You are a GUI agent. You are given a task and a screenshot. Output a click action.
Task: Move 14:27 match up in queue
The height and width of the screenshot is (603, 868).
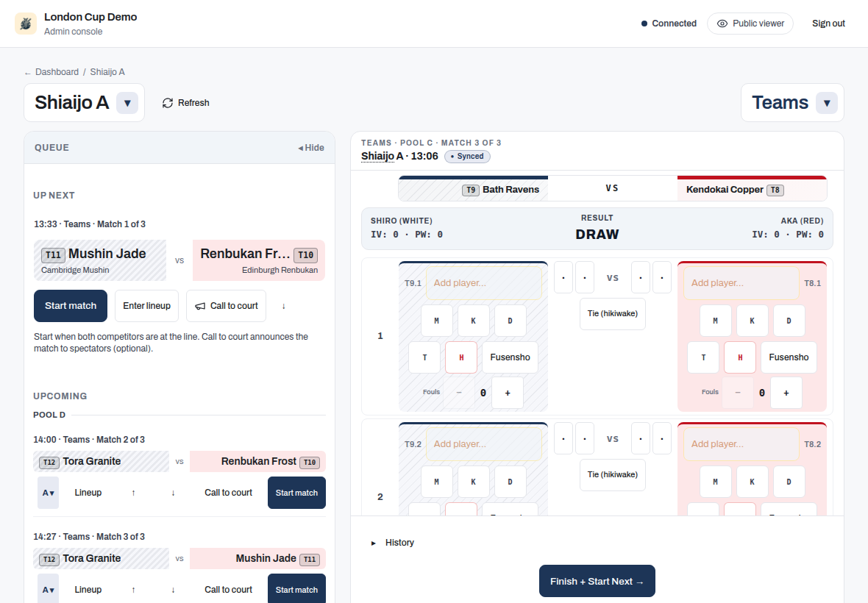(133, 590)
